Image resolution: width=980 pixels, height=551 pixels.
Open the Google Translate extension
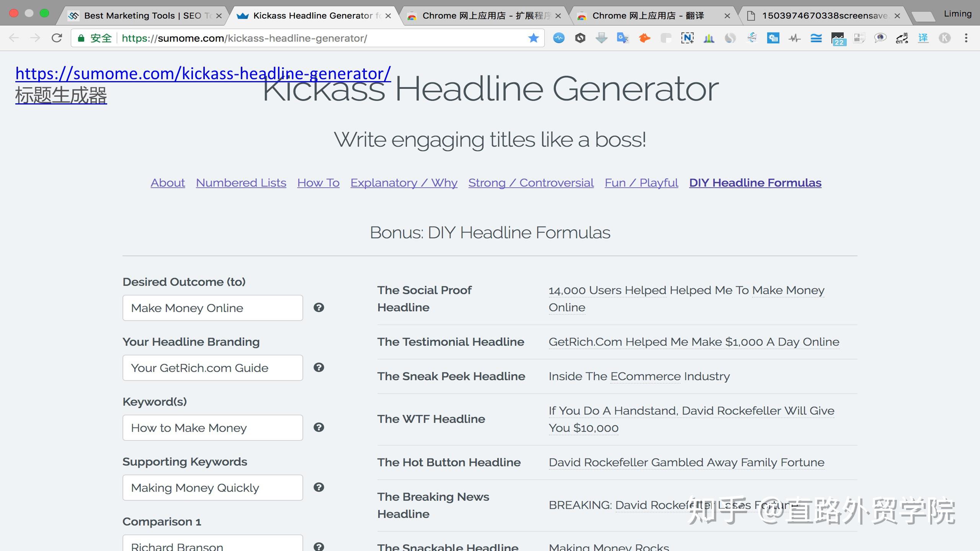coord(623,38)
